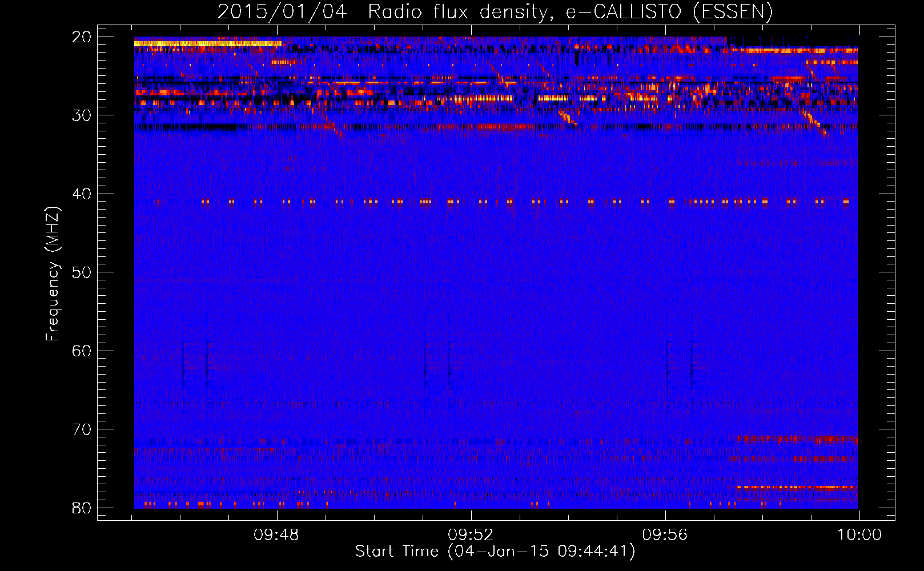This screenshot has width=924, height=571.
Task: Click the 09:56 time tick label
Action: pos(665,535)
